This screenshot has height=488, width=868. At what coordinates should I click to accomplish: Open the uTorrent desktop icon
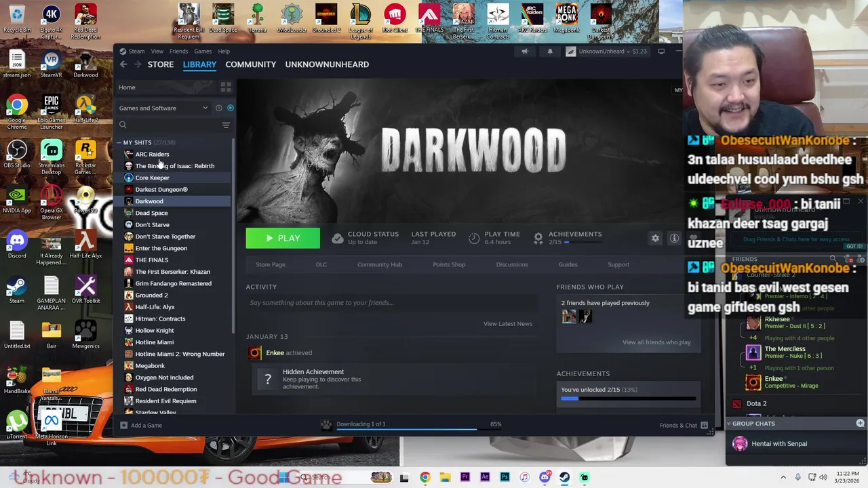[17, 425]
